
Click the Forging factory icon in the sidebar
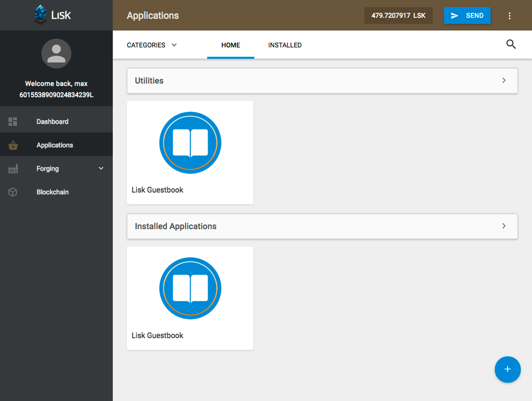click(x=13, y=169)
